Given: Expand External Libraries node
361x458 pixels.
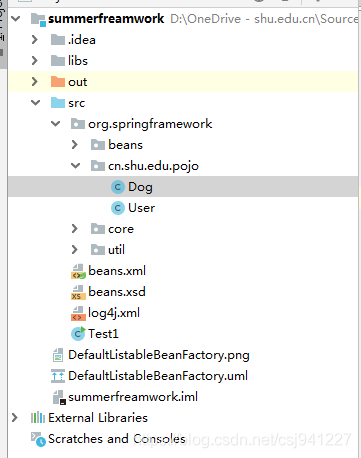Looking at the screenshot, I should click(x=15, y=418).
